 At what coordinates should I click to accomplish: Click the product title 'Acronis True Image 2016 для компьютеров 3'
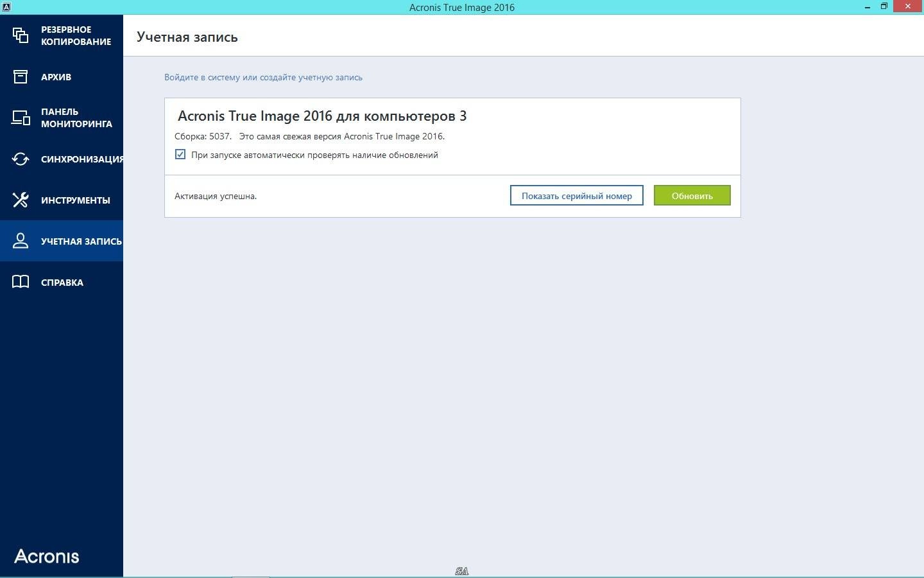coord(322,116)
